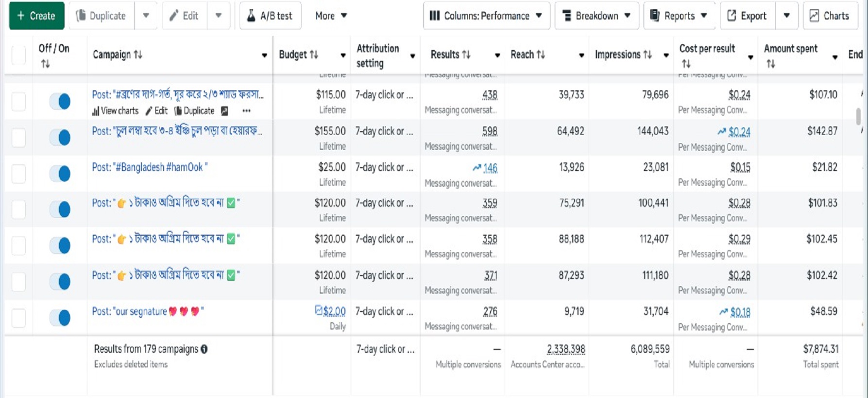Click the Duplicate icon under first campaign
Screen dimensions: 868x398
[x=178, y=111]
